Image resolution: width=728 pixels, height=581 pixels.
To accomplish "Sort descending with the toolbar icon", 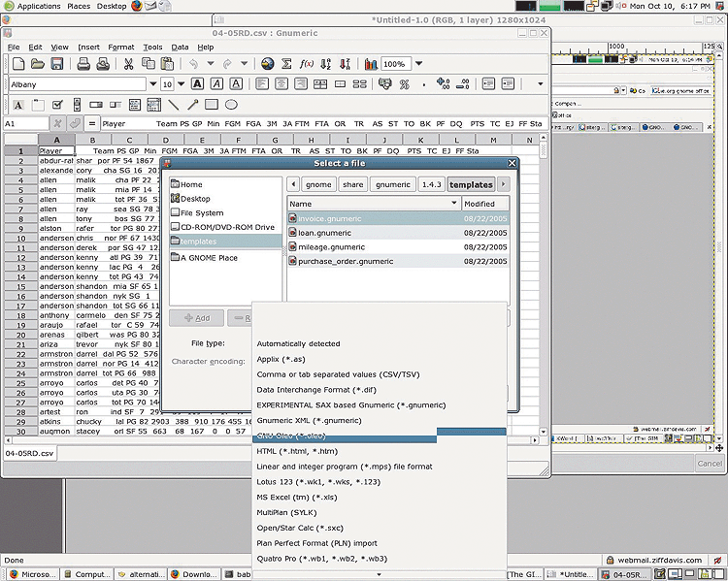I will (345, 64).
